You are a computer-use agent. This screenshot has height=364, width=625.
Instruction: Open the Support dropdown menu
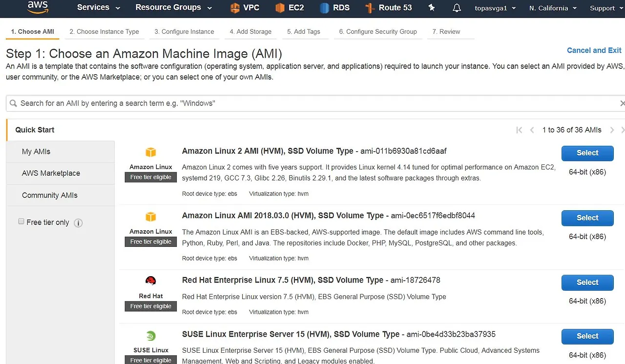click(x=606, y=8)
